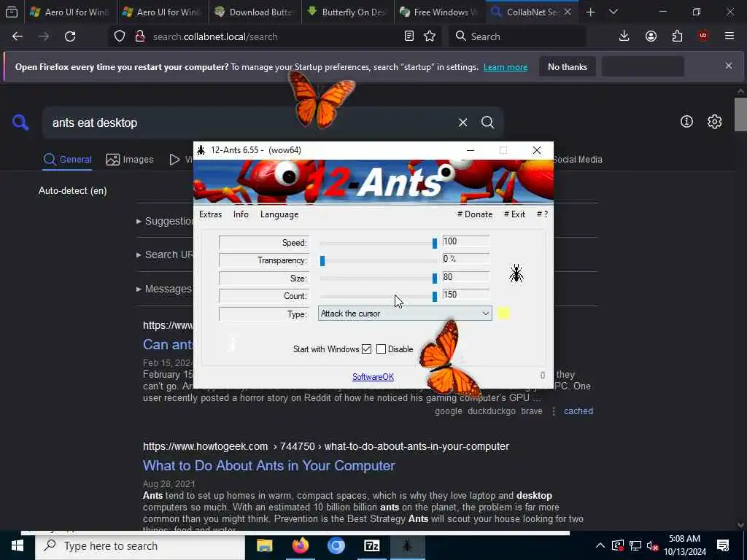Open Firefox account icon
Image resolution: width=747 pixels, height=560 pixels.
coord(651,36)
